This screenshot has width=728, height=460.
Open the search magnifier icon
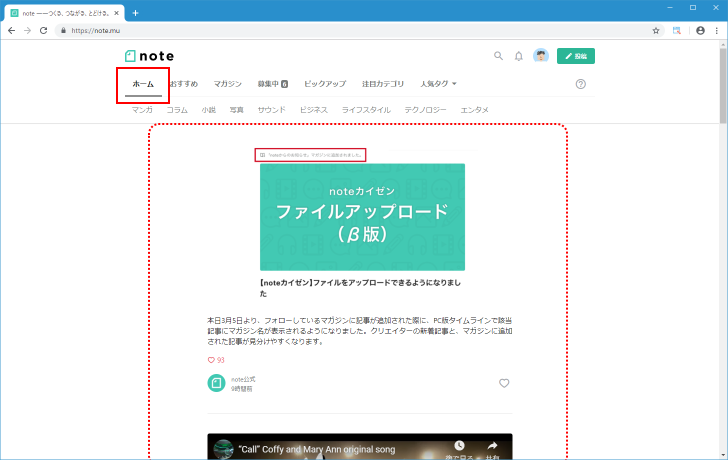tap(498, 56)
